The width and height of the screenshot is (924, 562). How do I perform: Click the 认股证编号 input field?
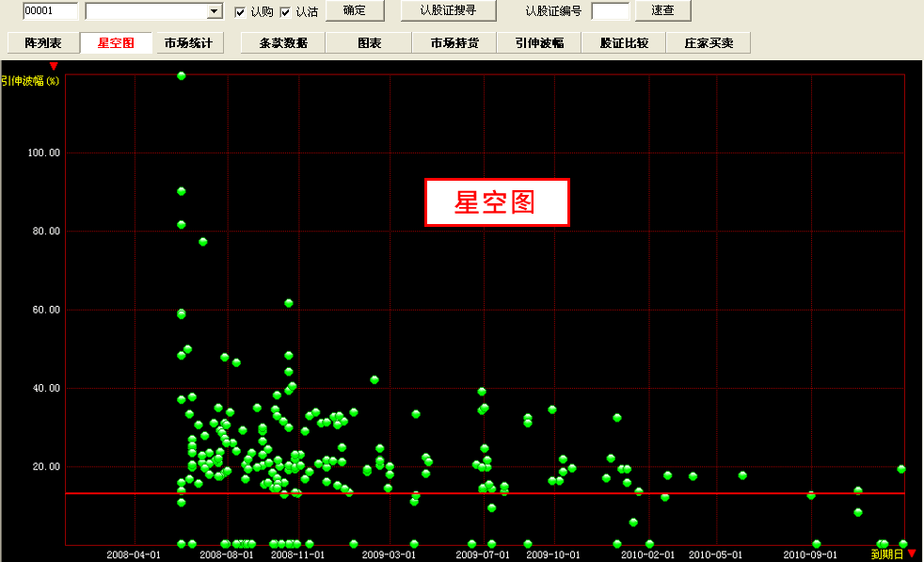(611, 11)
